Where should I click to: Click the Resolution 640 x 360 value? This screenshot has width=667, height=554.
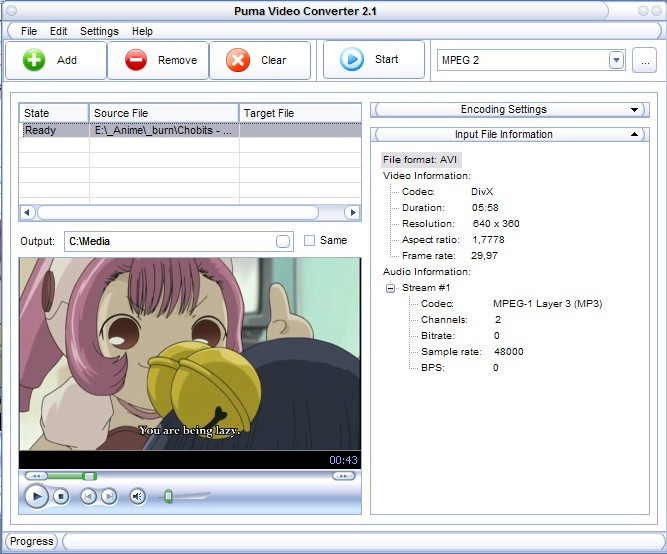coord(496,224)
